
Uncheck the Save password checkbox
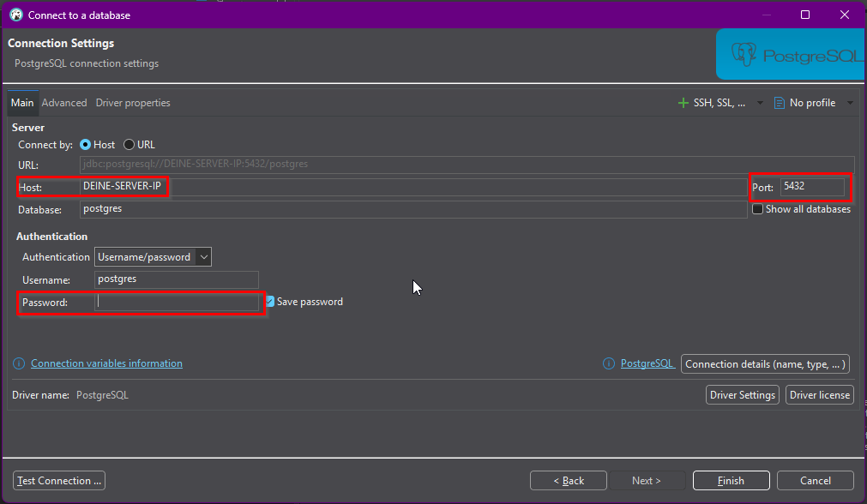coord(270,302)
